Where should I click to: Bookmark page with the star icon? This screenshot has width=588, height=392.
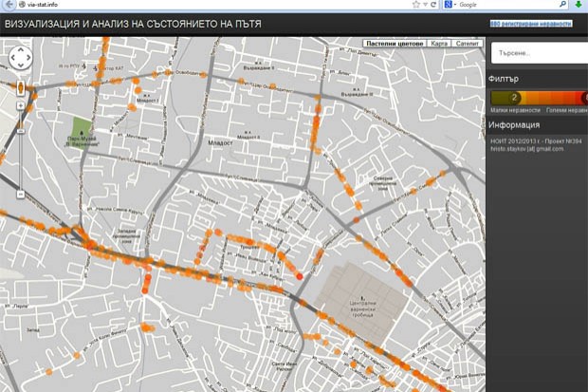coord(416,5)
